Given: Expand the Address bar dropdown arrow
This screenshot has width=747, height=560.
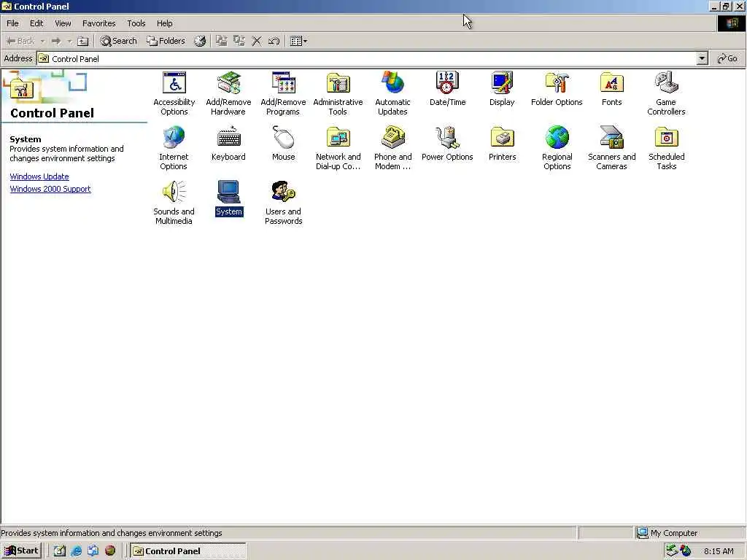Looking at the screenshot, I should pos(702,58).
